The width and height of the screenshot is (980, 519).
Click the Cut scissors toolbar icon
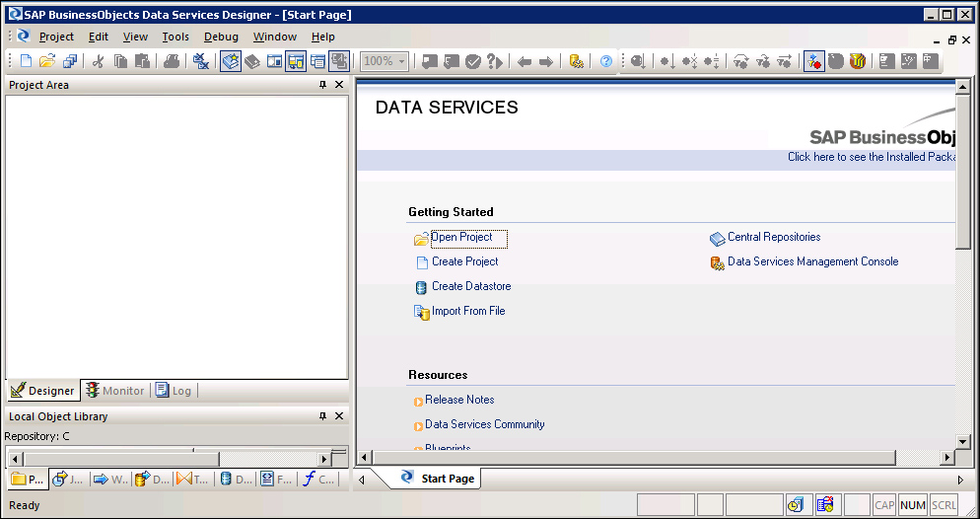coord(99,61)
